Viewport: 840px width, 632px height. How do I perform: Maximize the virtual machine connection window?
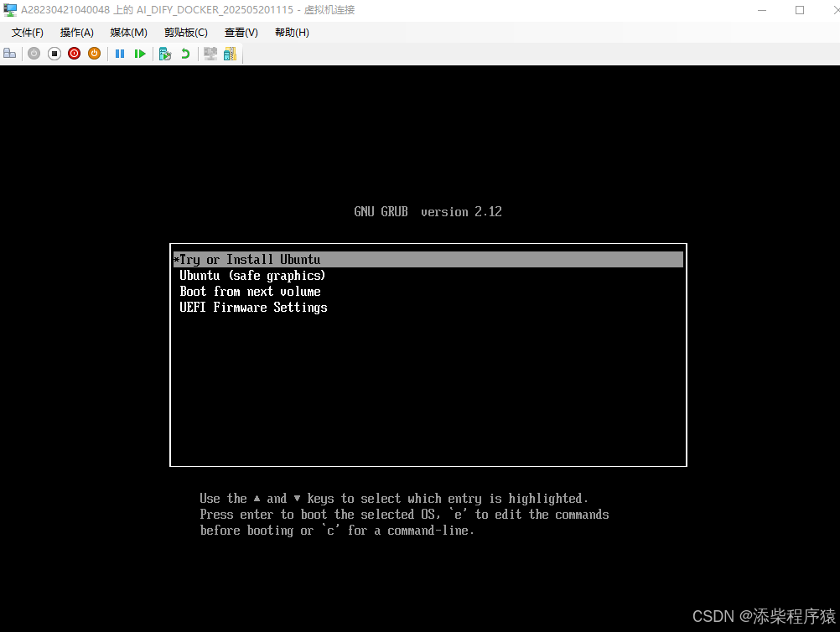tap(800, 10)
